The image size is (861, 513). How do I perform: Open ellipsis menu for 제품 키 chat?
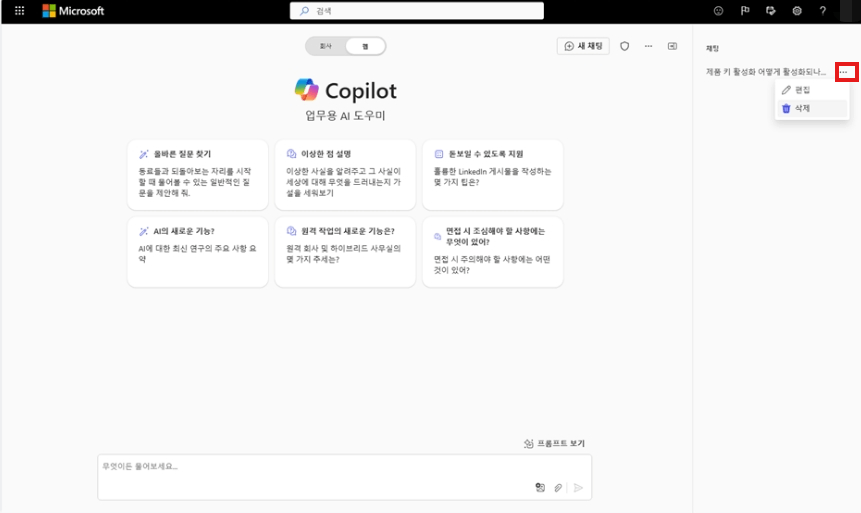coord(843,73)
